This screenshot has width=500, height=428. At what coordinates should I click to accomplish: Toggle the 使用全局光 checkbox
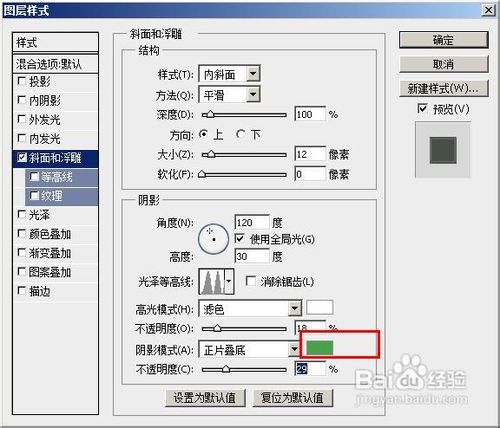240,239
